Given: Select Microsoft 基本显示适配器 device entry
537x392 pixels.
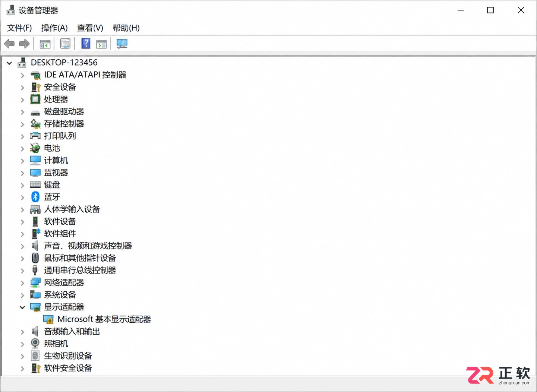Looking at the screenshot, I should coord(104,319).
